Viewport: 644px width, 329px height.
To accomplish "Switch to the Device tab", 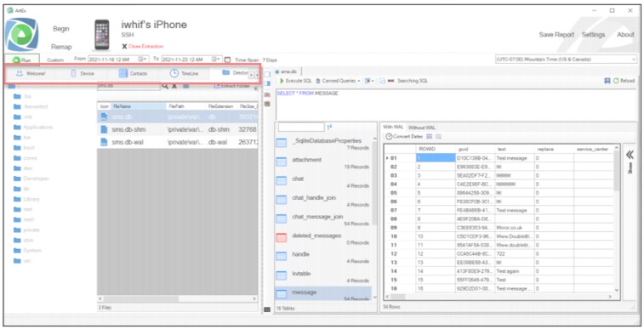I will click(x=83, y=73).
